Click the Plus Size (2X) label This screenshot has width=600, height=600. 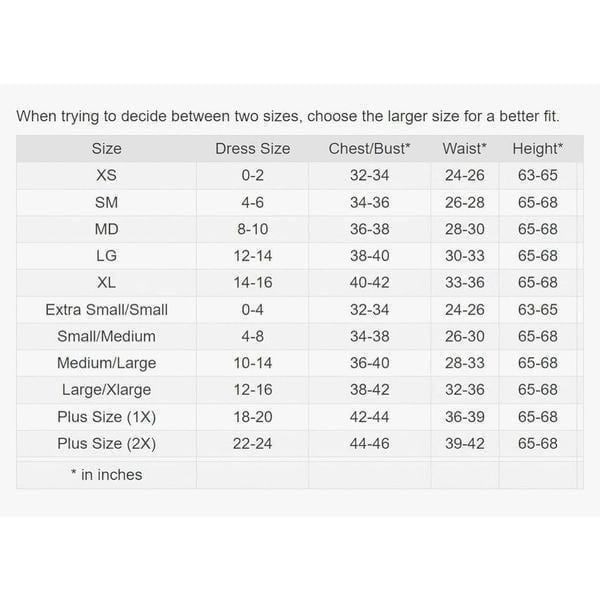click(x=106, y=443)
